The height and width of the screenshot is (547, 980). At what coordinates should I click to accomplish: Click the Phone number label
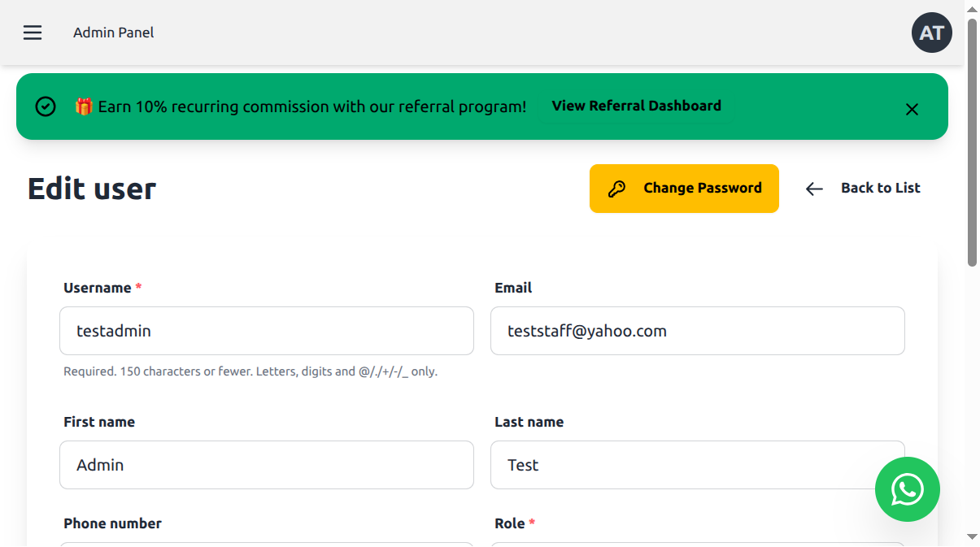click(112, 523)
